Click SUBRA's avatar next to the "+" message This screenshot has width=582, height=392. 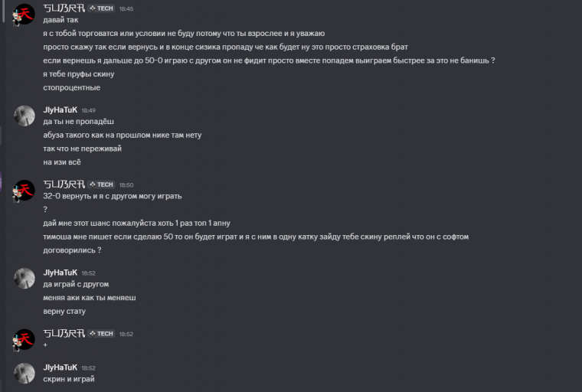(x=25, y=339)
